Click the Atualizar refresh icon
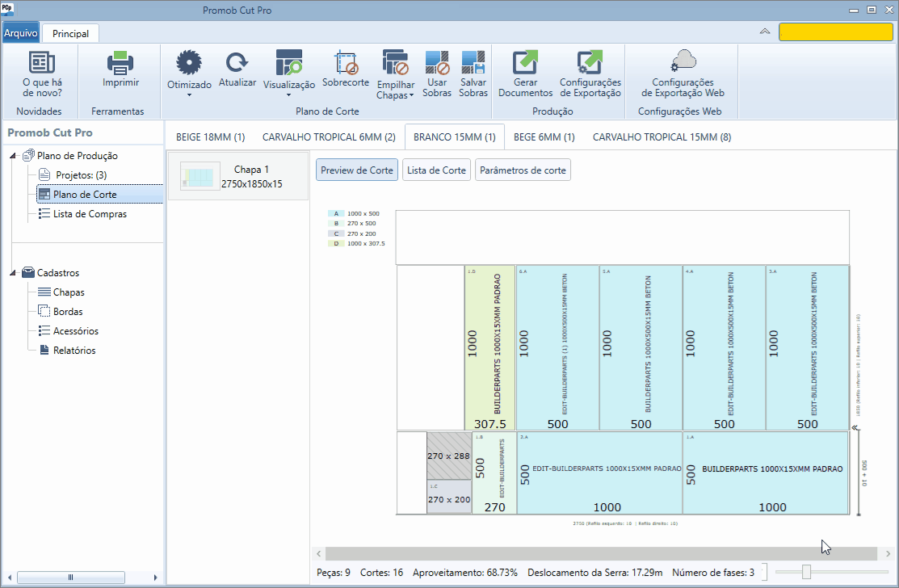This screenshot has height=588, width=899. 237,62
